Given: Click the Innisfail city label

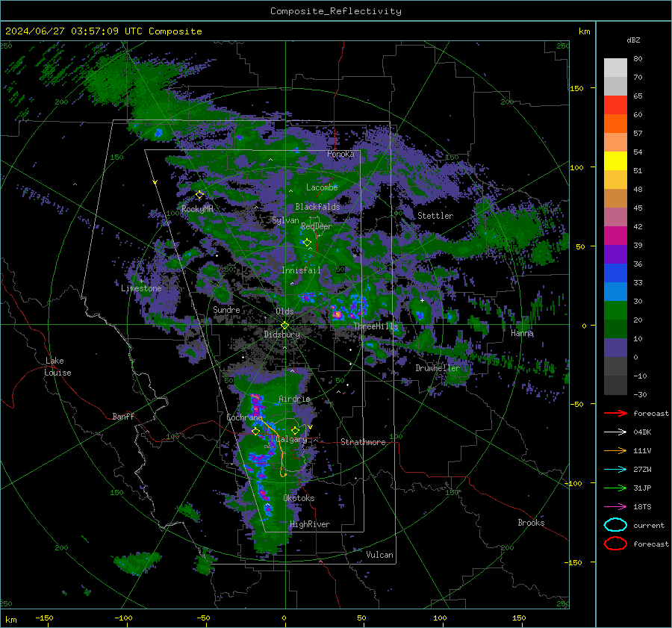Looking at the screenshot, I should tap(301, 270).
